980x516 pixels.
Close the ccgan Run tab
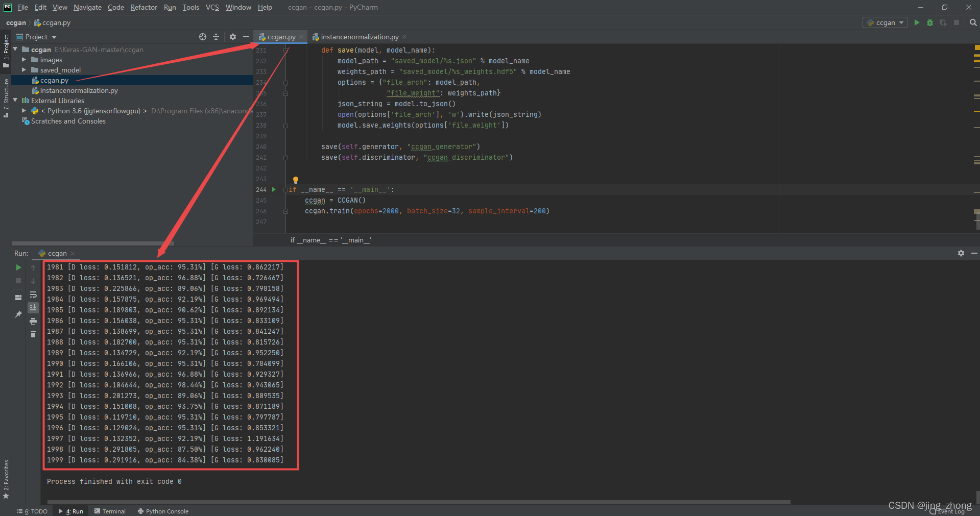73,254
